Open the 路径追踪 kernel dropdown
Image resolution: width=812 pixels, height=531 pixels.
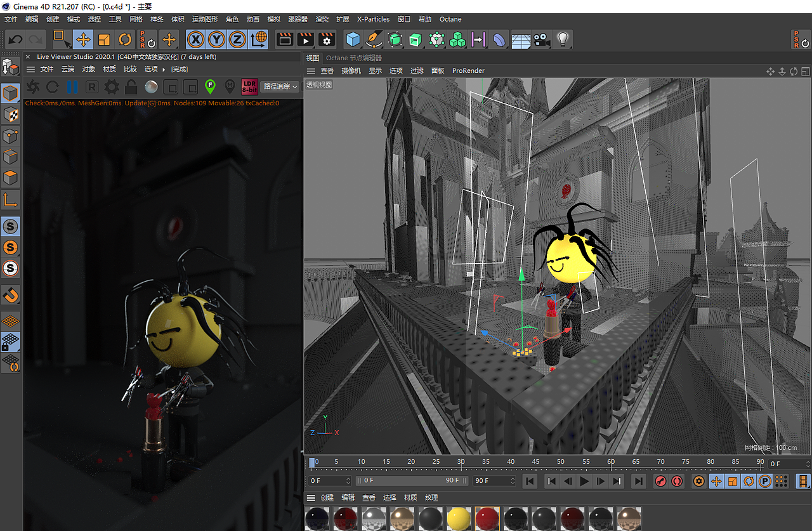280,86
